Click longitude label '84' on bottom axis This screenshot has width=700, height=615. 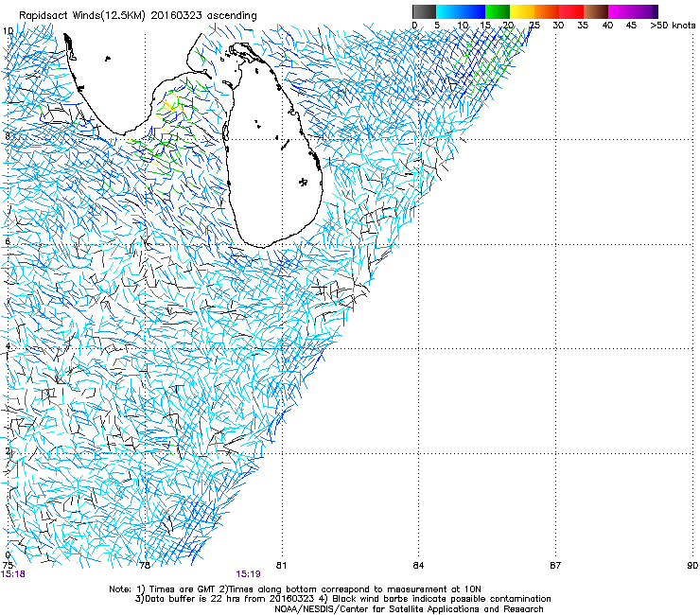418,566
